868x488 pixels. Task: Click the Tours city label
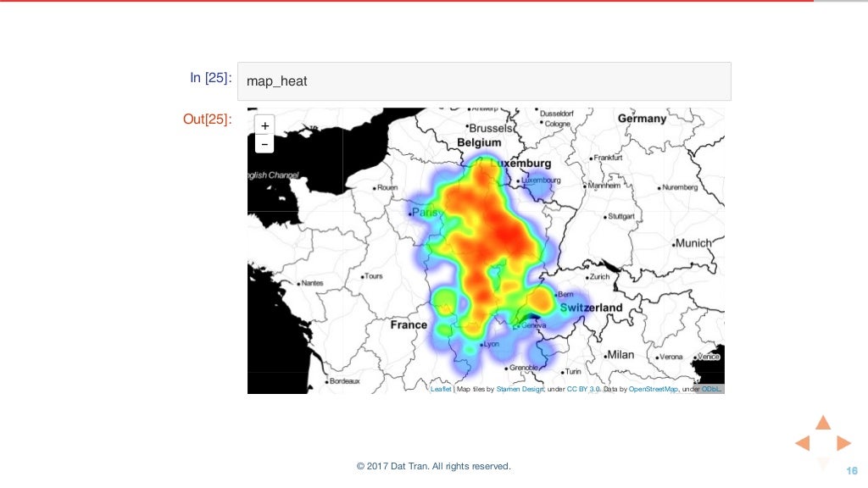click(374, 276)
